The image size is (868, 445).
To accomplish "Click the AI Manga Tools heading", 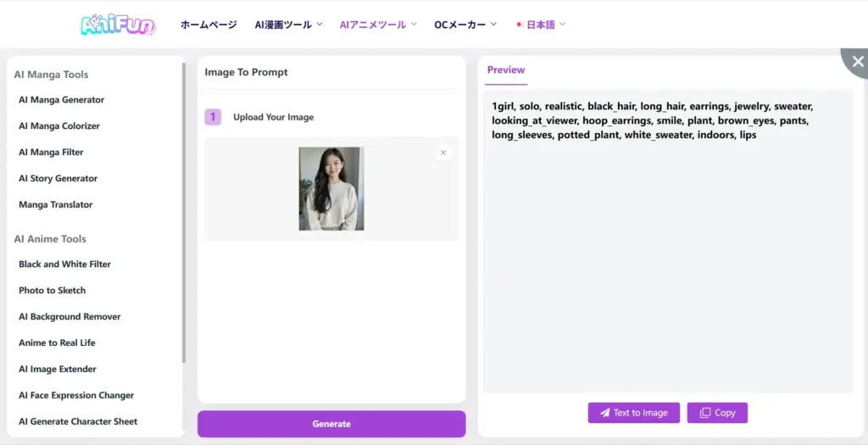I will (51, 75).
